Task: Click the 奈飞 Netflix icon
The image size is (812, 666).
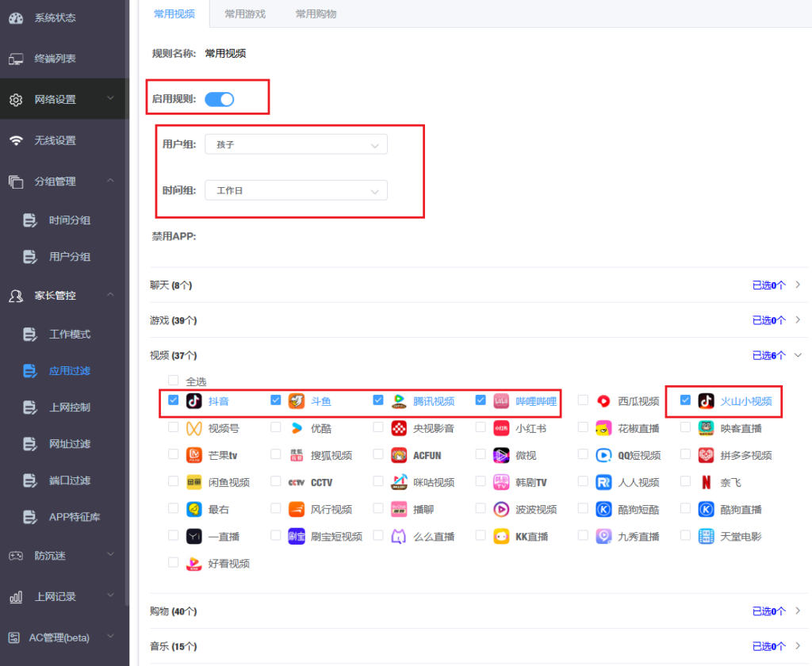Action: (706, 482)
